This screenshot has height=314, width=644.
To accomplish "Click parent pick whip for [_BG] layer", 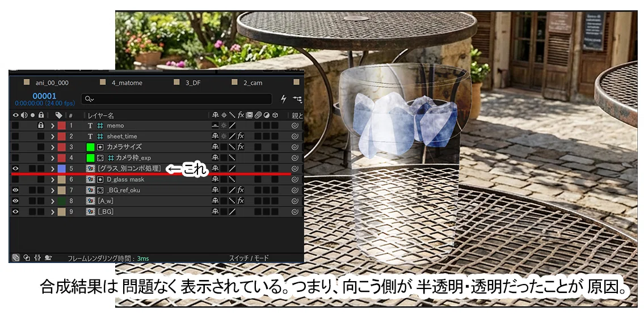I will point(294,211).
